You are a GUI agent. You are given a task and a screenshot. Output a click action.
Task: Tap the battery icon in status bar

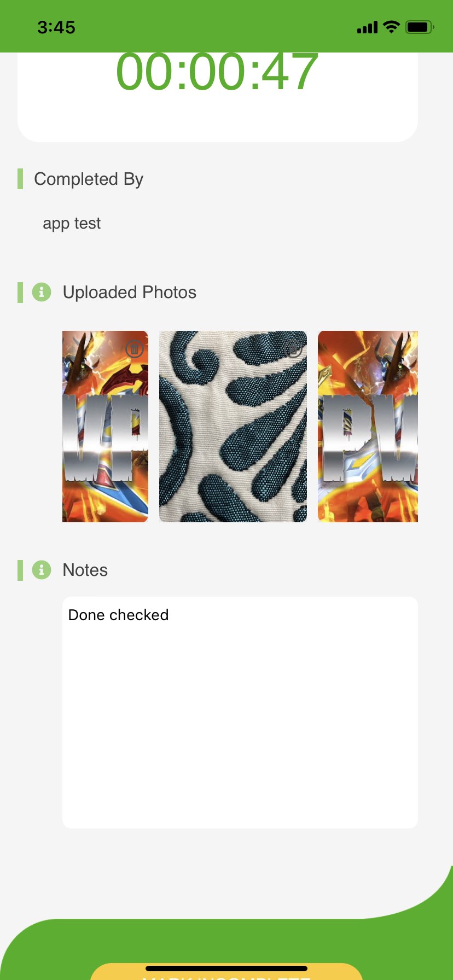click(x=420, y=27)
